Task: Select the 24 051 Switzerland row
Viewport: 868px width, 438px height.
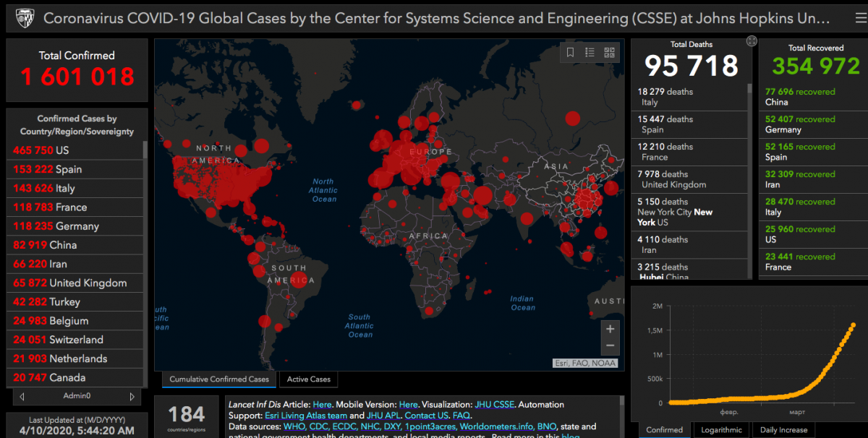Action: (x=76, y=340)
